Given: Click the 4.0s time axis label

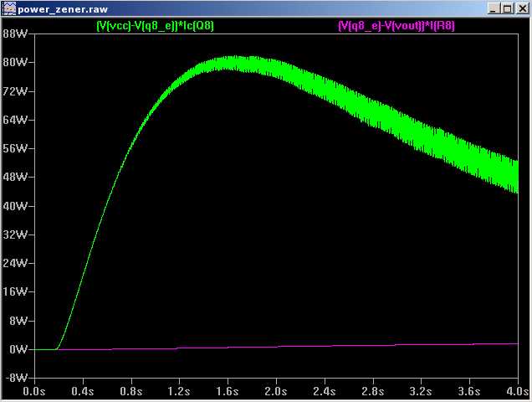Looking at the screenshot, I should tap(518, 391).
